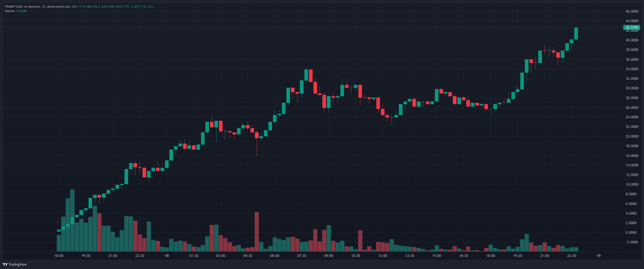Click the 07:30 time axis label
The height and width of the screenshot is (269, 644).
302,256
